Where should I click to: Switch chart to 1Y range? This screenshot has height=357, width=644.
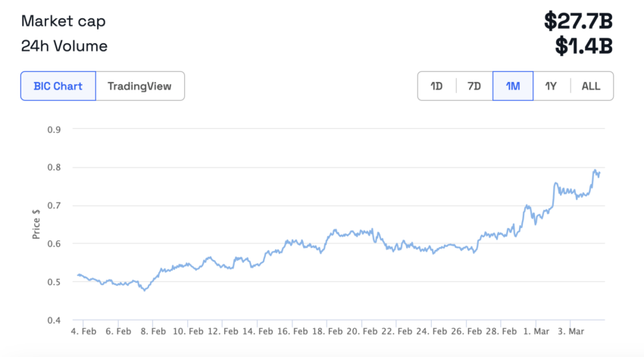551,86
